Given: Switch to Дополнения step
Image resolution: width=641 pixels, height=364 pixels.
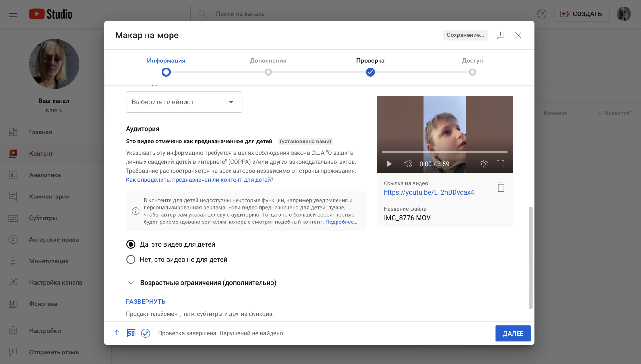Looking at the screenshot, I should click(x=268, y=67).
